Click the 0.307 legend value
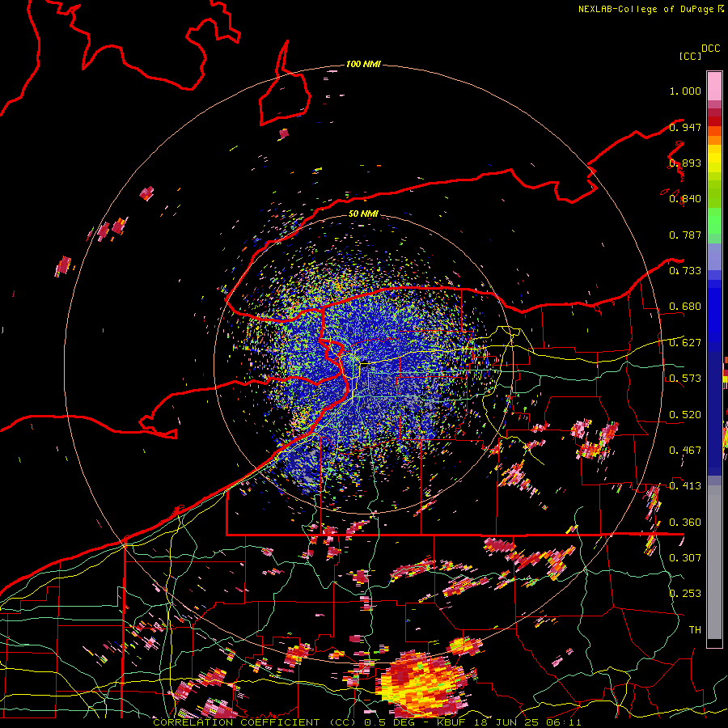Screen dimensions: 728x728 tap(685, 557)
